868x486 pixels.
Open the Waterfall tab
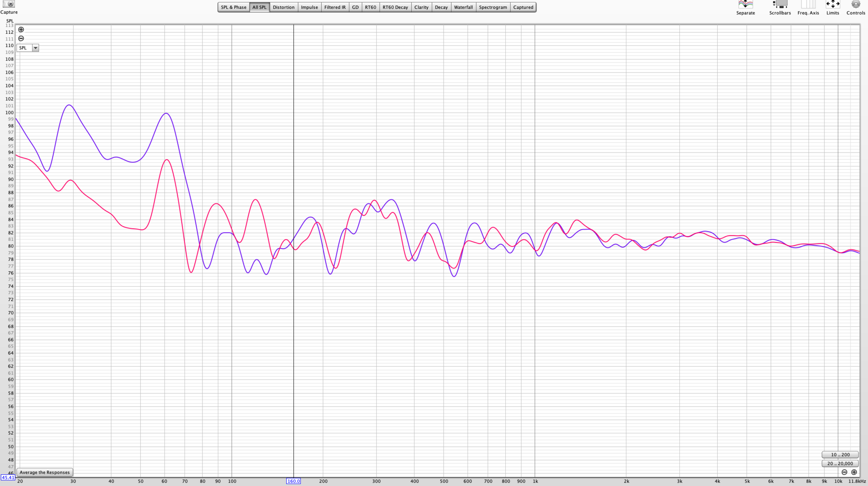(x=463, y=7)
